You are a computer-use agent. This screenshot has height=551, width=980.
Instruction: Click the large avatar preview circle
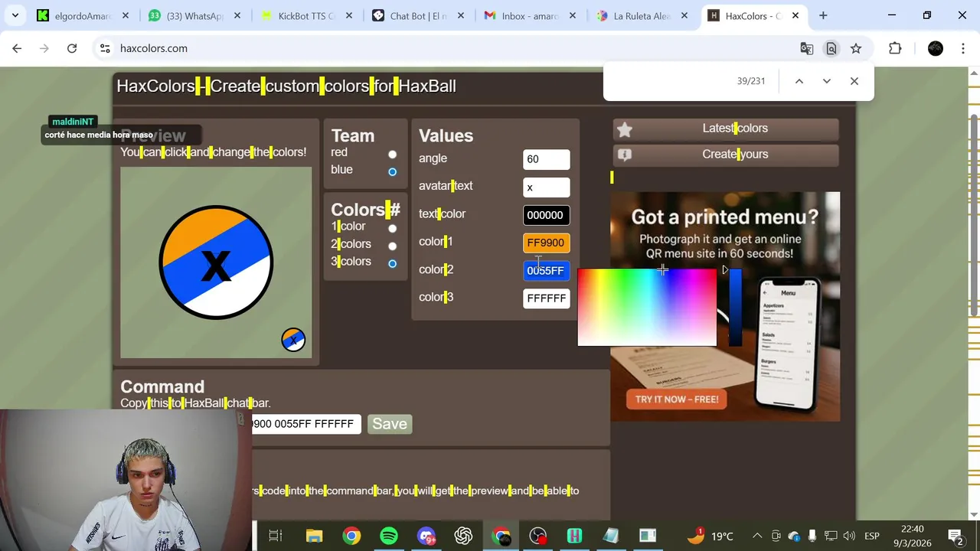(216, 262)
